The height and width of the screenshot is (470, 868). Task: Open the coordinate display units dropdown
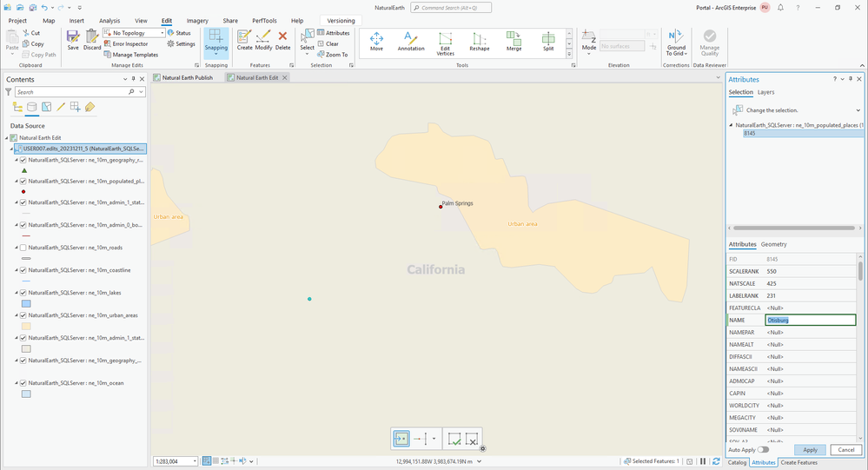tap(480, 461)
